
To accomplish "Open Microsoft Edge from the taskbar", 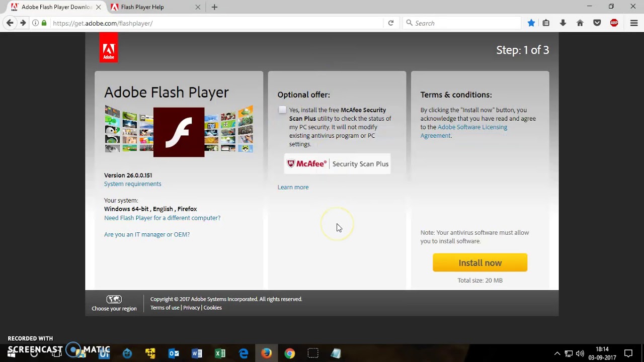I will 244,353.
